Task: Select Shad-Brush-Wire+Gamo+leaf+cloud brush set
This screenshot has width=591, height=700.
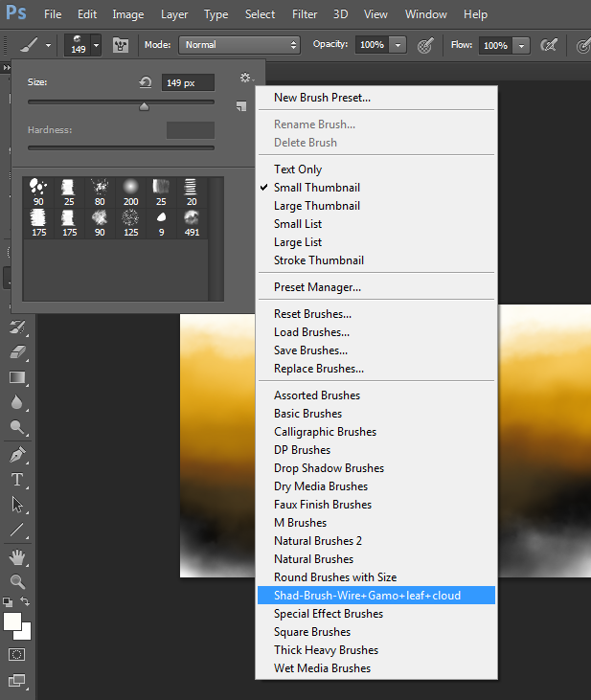Action: [367, 596]
